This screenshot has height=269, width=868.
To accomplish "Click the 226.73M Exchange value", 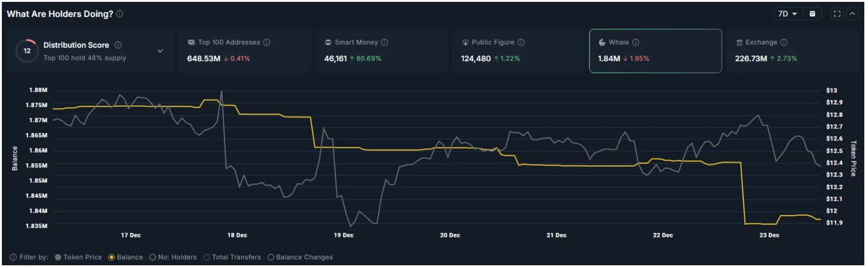I will pyautogui.click(x=751, y=58).
